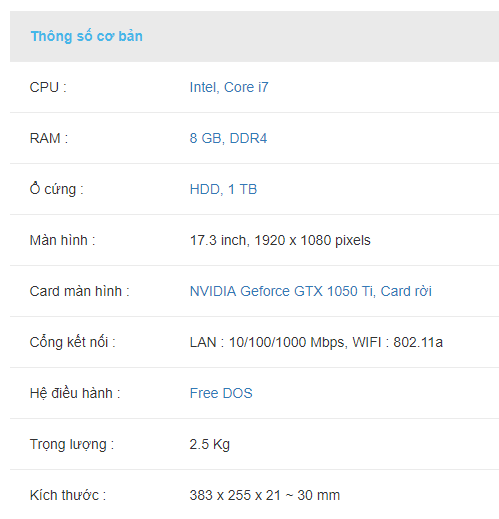Click the 'RAM :' row label

tap(49, 138)
